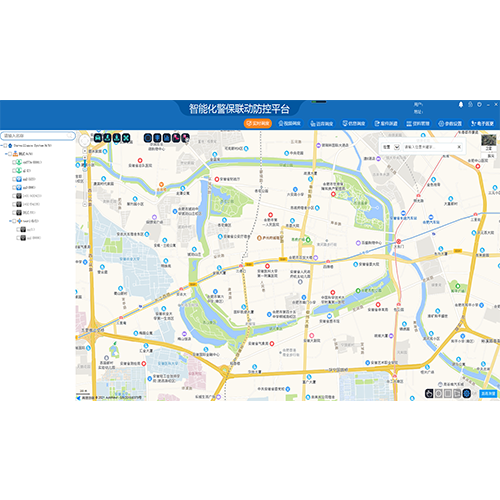Open the location type dropdown in the map search
The width and height of the screenshot is (500, 500).
[397, 147]
